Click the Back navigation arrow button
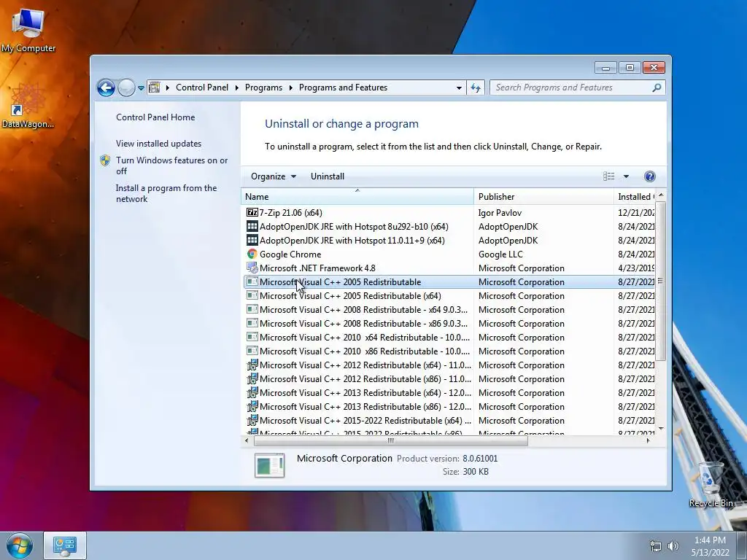747x560 pixels. pyautogui.click(x=106, y=87)
